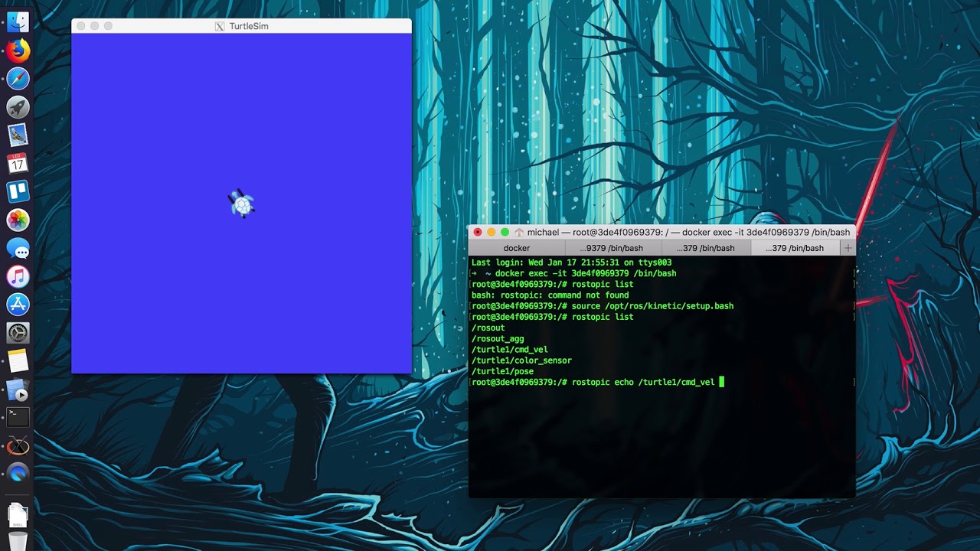Open Trash at bottom of dock

click(x=18, y=540)
